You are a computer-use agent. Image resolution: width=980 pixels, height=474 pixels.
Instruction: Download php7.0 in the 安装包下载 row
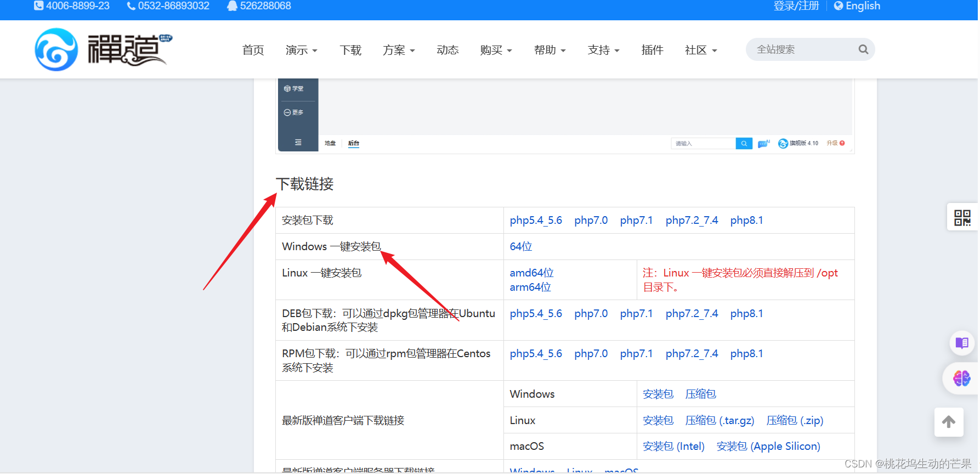click(591, 220)
